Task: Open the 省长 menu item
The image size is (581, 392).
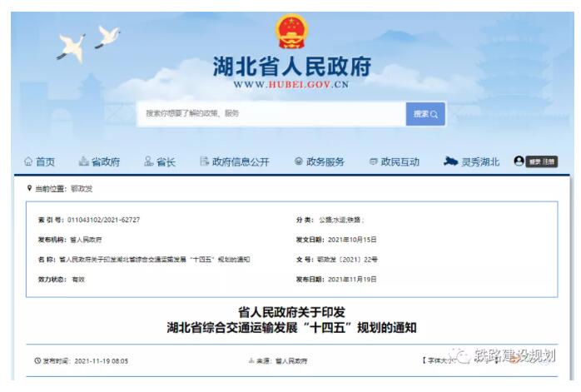Action: click(166, 162)
